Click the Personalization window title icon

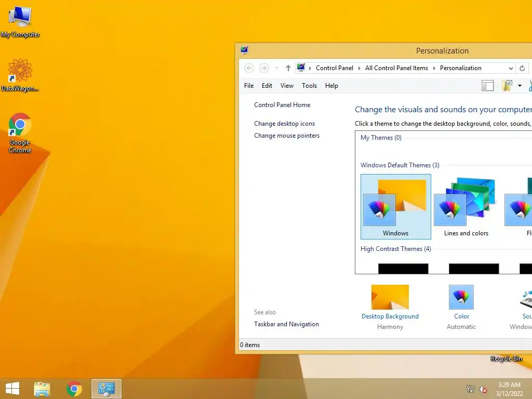coord(244,50)
